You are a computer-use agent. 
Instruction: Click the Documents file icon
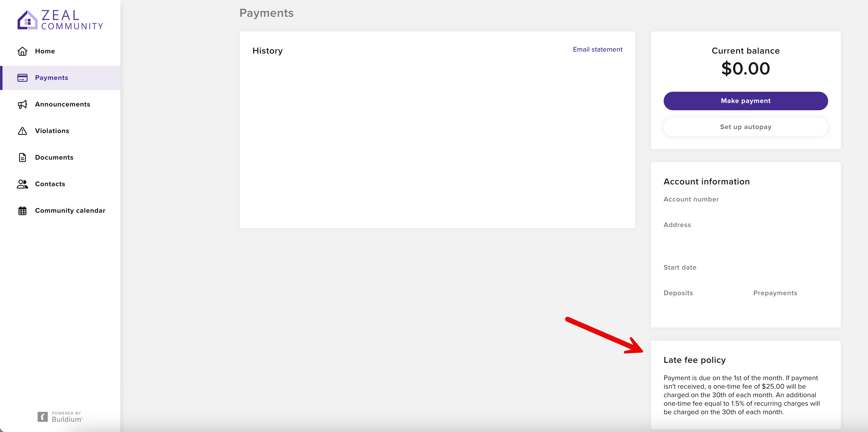pyautogui.click(x=22, y=158)
